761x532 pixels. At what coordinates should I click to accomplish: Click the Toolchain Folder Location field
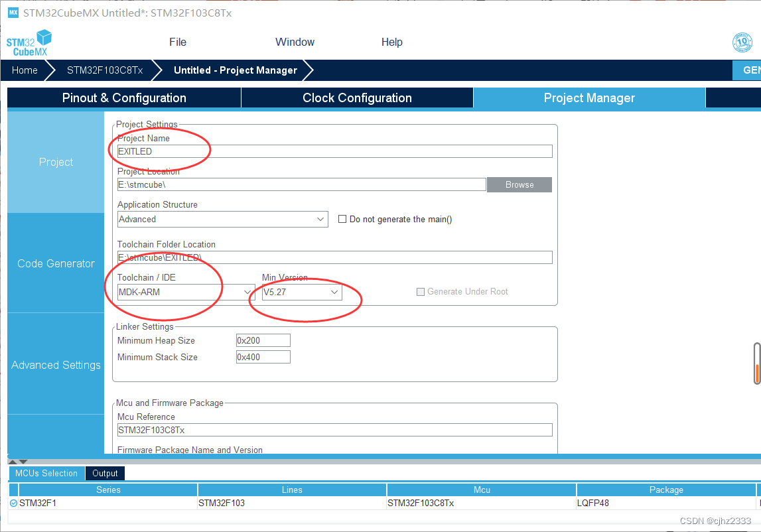[x=335, y=257]
